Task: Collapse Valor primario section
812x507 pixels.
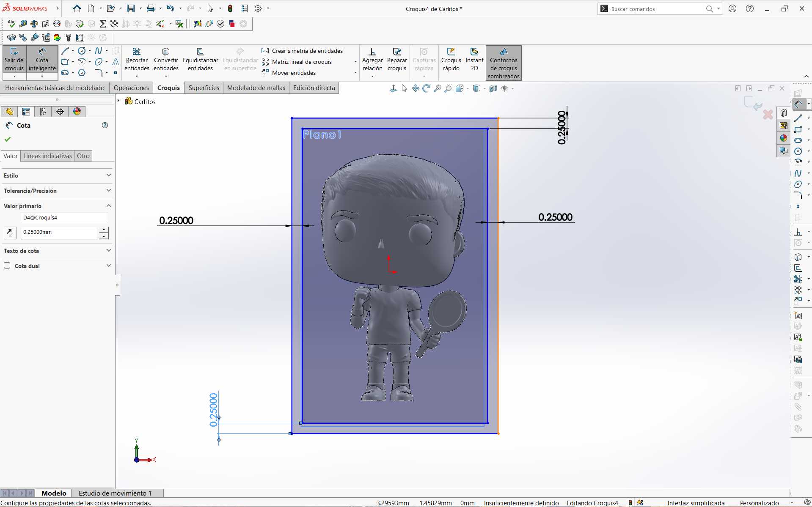Action: click(108, 206)
